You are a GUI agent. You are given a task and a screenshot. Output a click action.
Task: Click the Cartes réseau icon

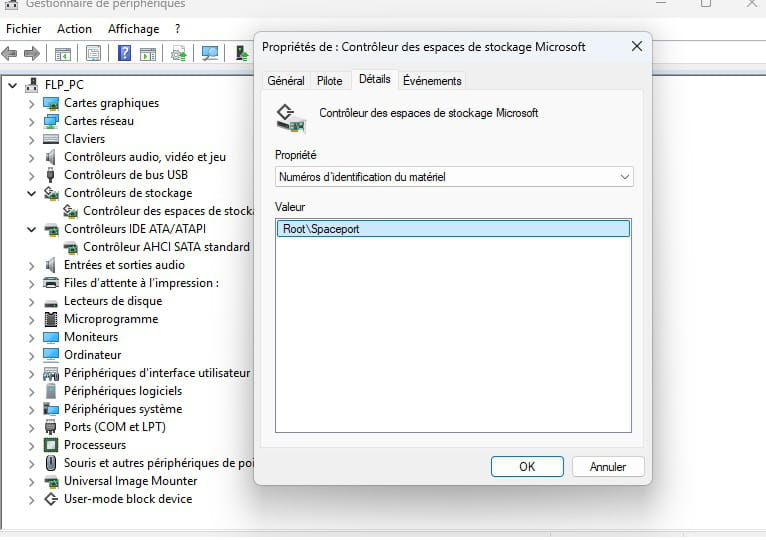(x=51, y=121)
